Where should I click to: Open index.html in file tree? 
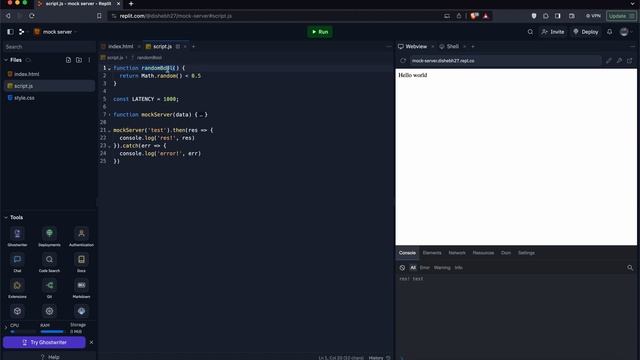coord(49,74)
